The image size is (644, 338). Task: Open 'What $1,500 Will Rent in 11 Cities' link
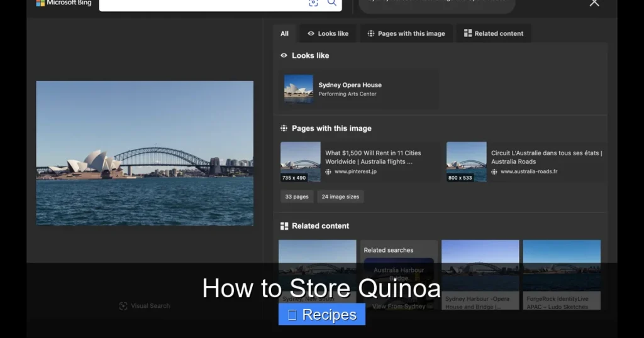point(373,157)
